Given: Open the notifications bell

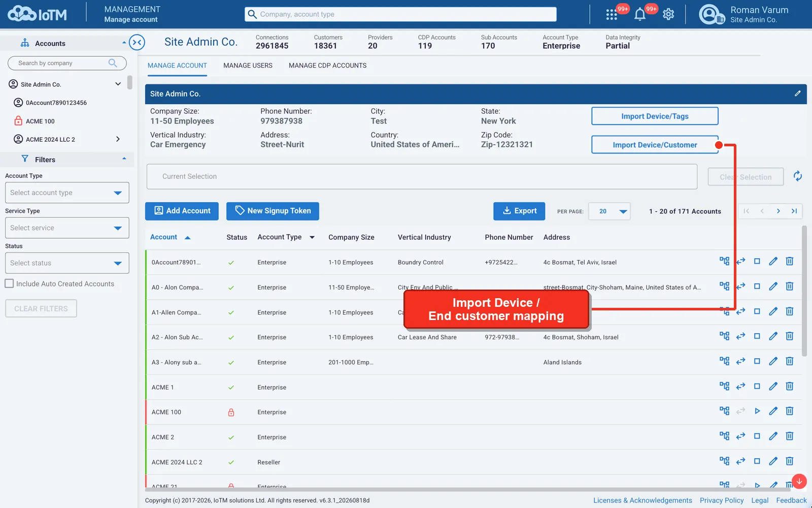Looking at the screenshot, I should [640, 15].
